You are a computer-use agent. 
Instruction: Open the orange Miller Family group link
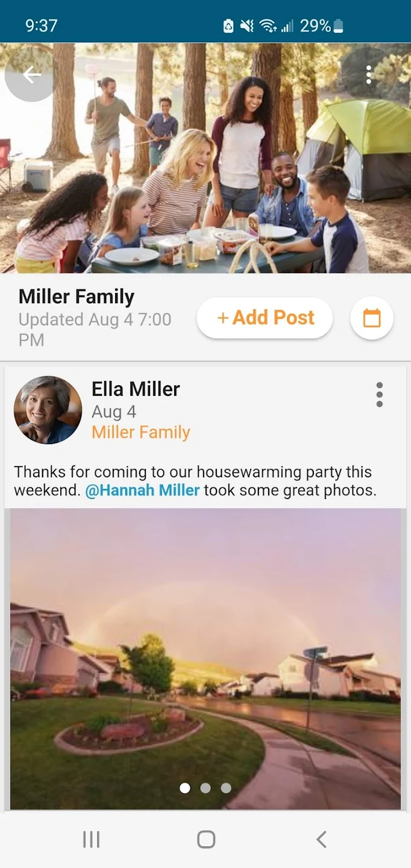click(140, 432)
